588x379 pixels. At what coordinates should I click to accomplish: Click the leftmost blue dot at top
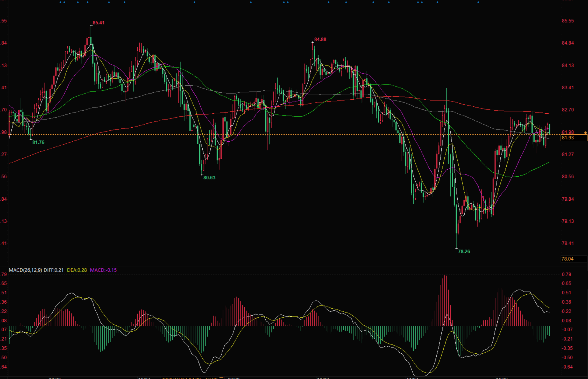(x=60, y=2)
